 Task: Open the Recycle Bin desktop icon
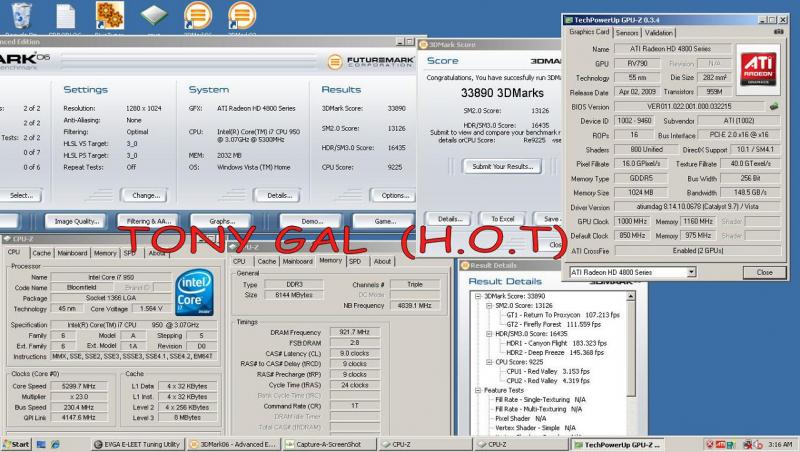click(21, 15)
